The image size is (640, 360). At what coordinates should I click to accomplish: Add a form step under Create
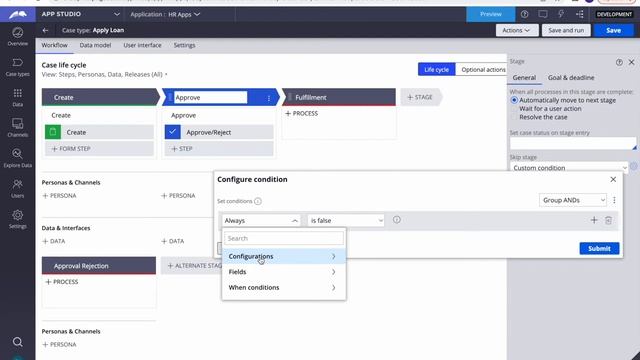pos(99,149)
